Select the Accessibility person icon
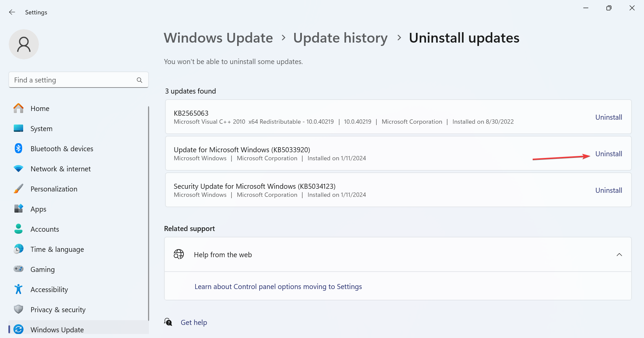The image size is (644, 338). click(18, 289)
